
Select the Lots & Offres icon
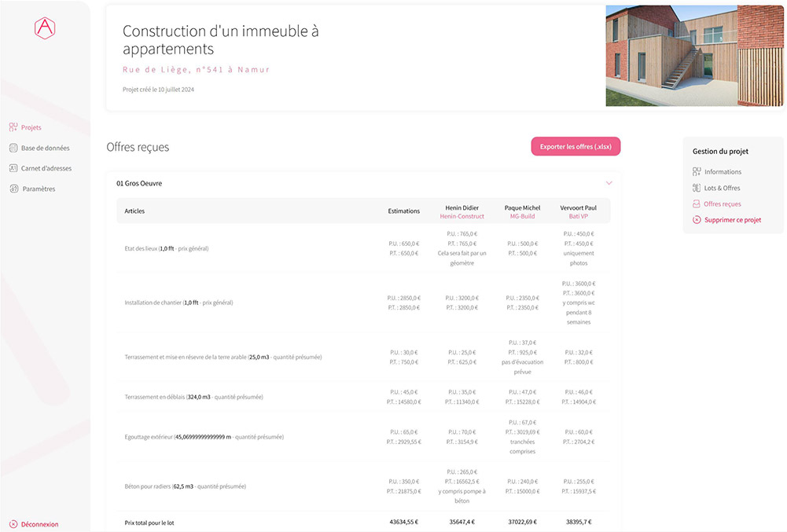[697, 188]
